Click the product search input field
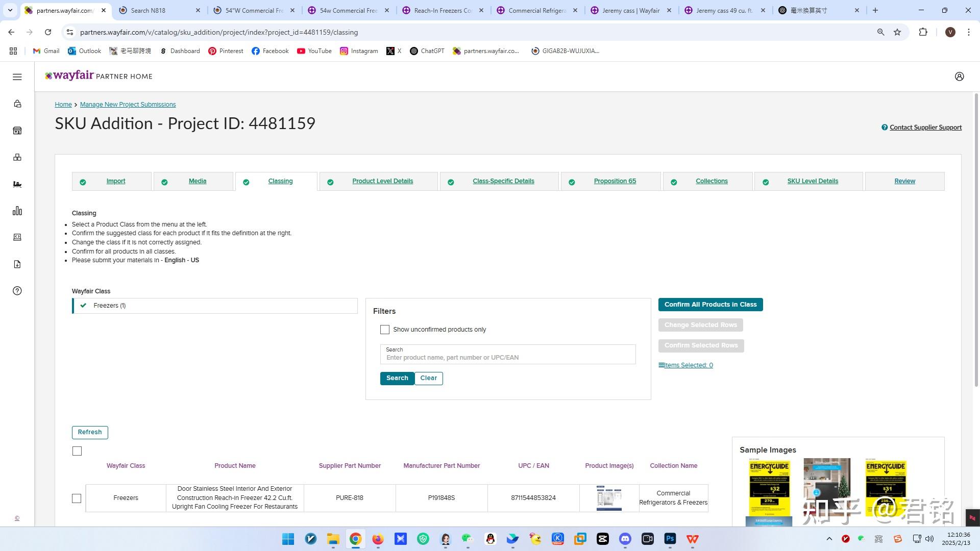Image resolution: width=980 pixels, height=551 pixels. (x=507, y=357)
